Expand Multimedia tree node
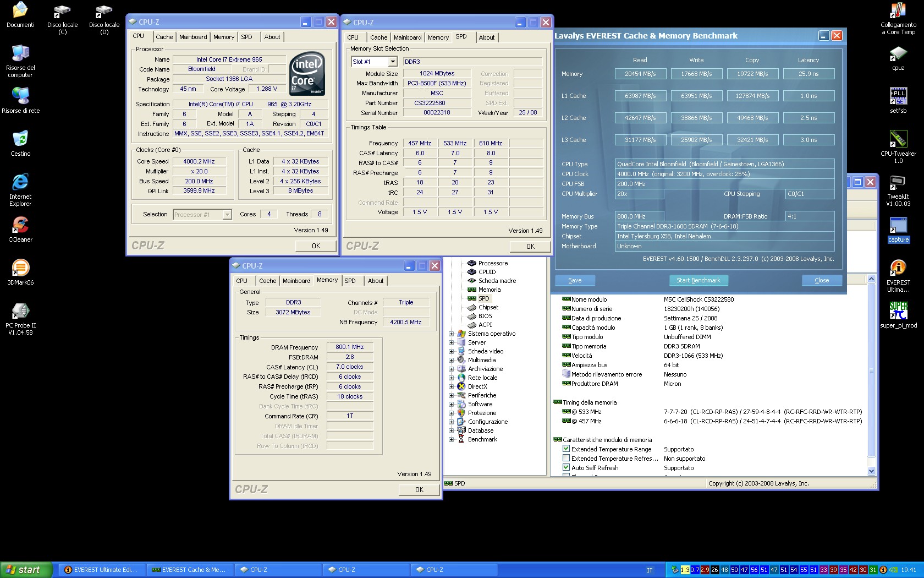 [x=451, y=360]
